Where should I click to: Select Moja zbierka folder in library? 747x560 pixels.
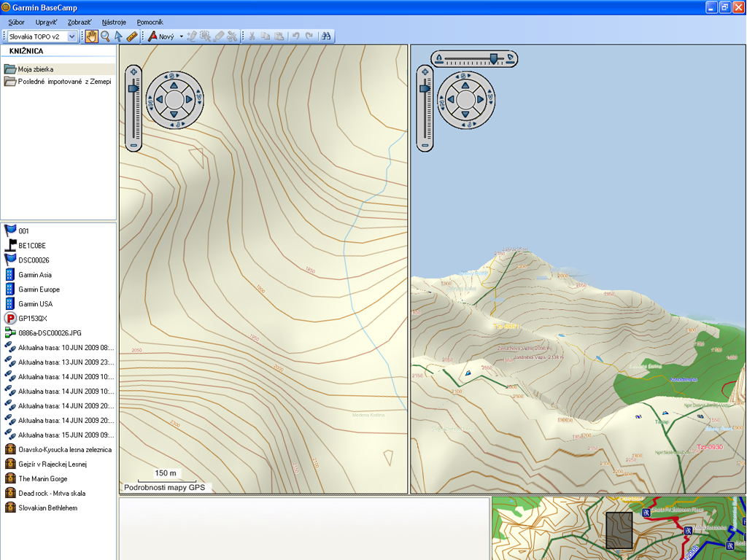[x=36, y=69]
